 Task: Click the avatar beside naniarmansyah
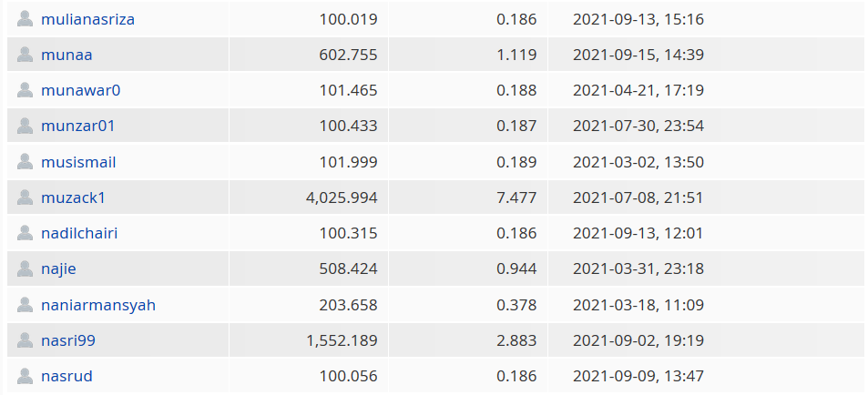(25, 304)
